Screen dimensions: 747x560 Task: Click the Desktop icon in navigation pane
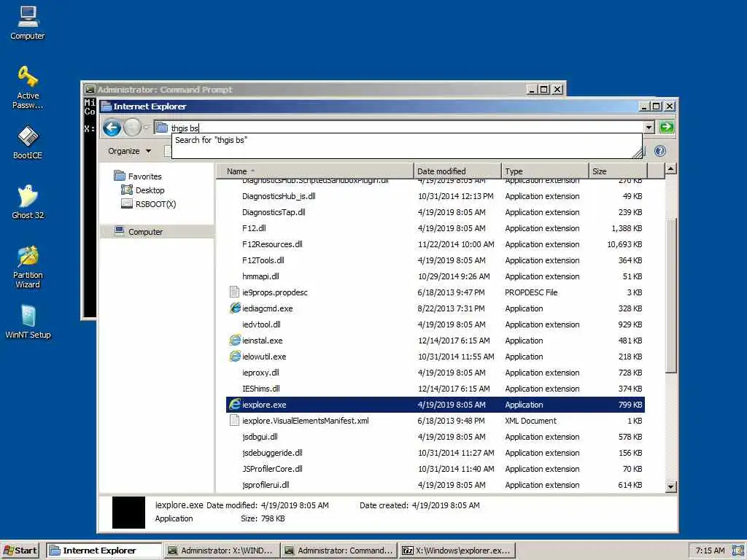pos(127,190)
